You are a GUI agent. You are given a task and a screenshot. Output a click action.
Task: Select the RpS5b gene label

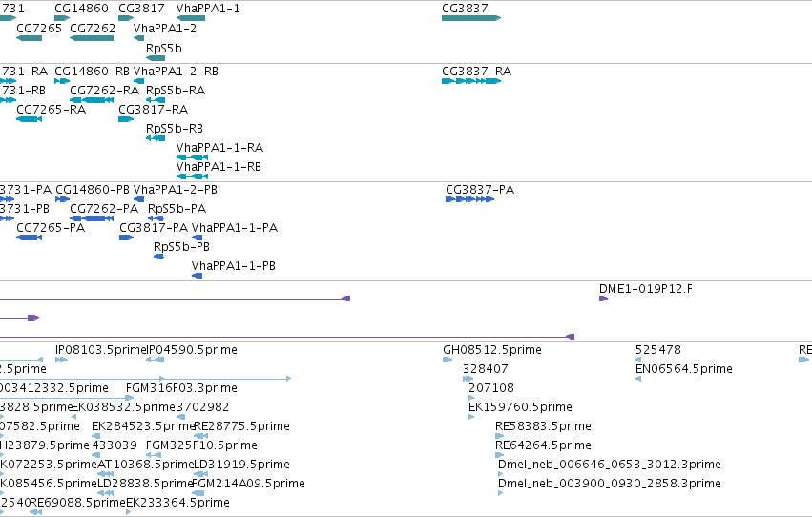(164, 48)
